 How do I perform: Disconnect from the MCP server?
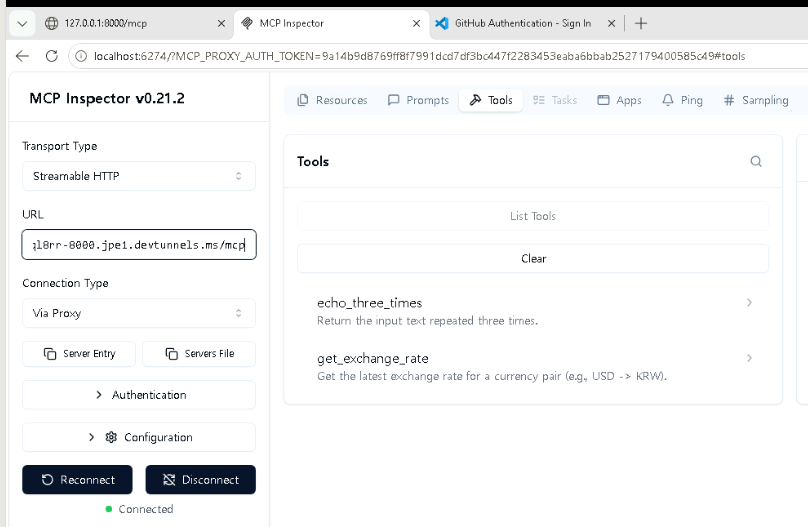[x=200, y=480]
